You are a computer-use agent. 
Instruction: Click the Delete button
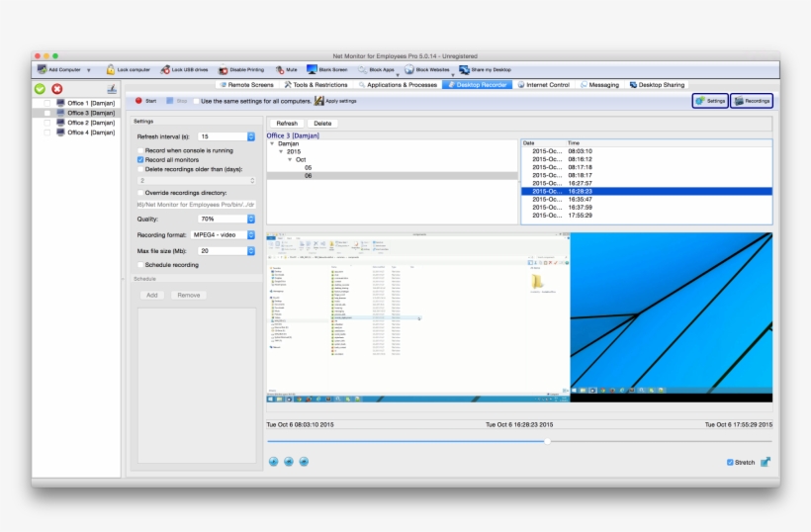tap(322, 123)
